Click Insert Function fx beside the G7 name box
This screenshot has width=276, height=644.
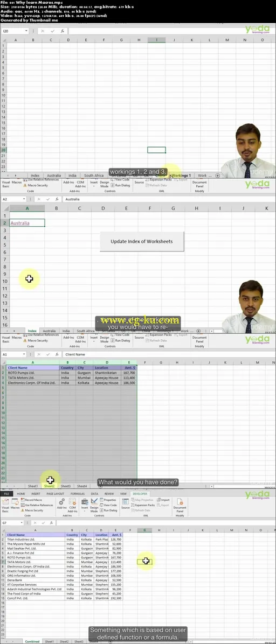(51, 523)
